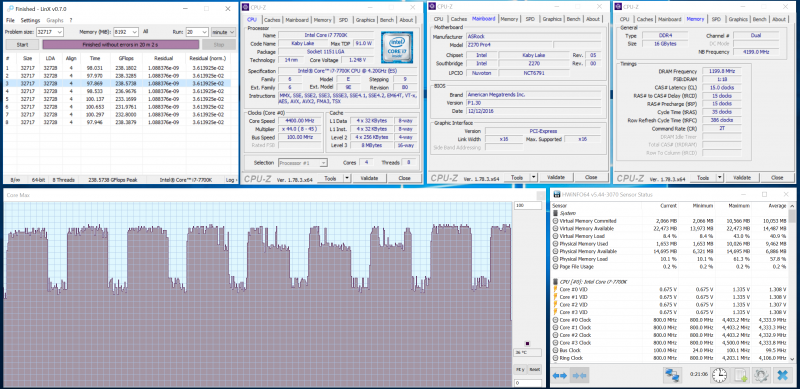Click the lightning icon beside Core #0 VID
The height and width of the screenshot is (389, 800).
coord(556,289)
